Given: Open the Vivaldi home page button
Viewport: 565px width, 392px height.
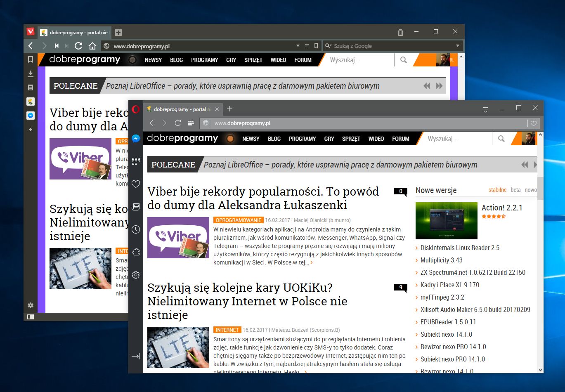Looking at the screenshot, I should click(x=92, y=46).
